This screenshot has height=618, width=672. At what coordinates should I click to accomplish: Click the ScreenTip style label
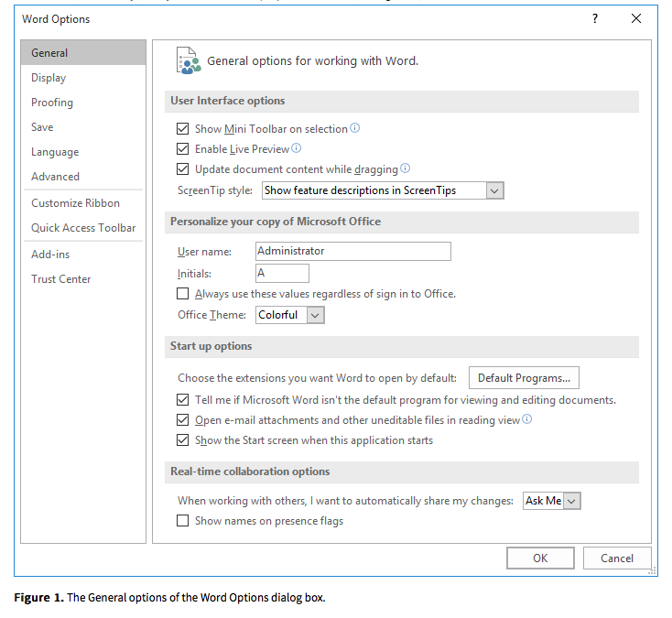[x=215, y=190]
